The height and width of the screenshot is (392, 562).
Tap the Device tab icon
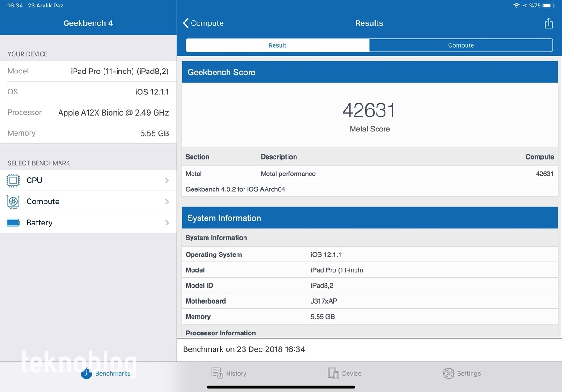point(333,373)
